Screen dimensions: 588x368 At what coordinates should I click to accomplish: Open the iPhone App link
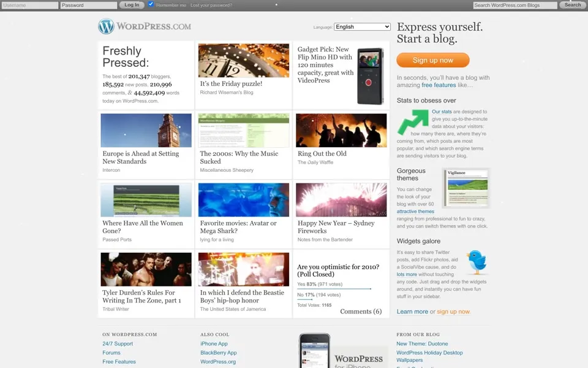pyautogui.click(x=214, y=343)
